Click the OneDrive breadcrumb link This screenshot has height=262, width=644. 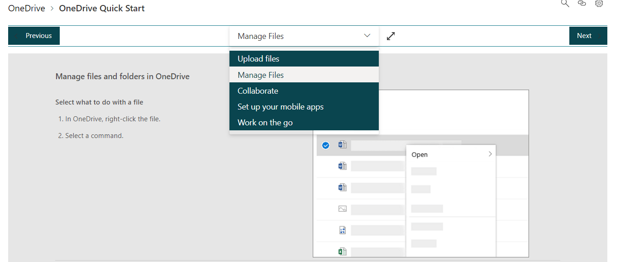pos(27,8)
